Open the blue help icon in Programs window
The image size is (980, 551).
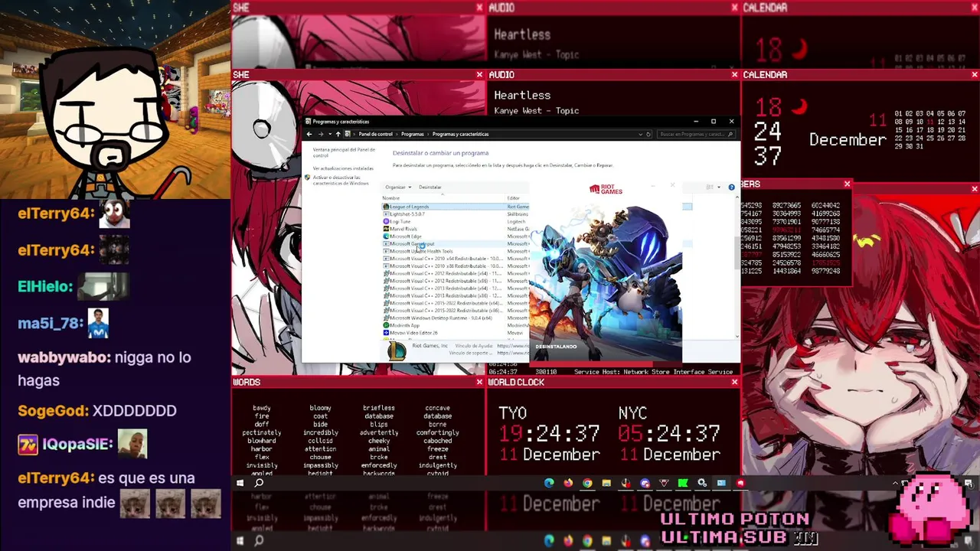click(731, 187)
